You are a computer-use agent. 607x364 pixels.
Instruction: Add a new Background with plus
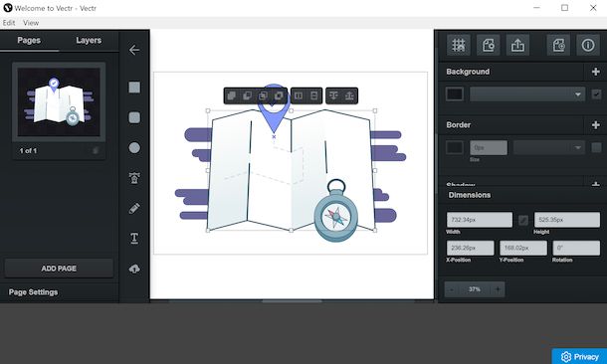click(596, 72)
